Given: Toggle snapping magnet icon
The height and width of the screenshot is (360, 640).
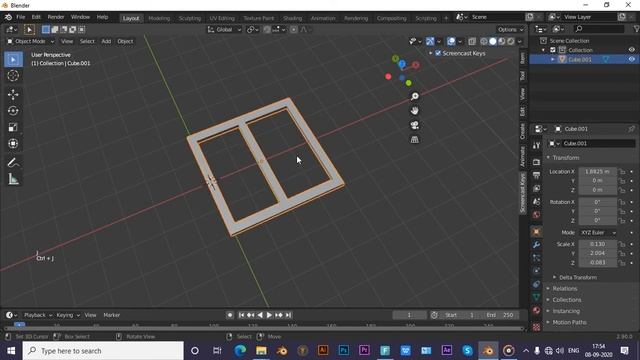Looking at the screenshot, I should coord(267,29).
